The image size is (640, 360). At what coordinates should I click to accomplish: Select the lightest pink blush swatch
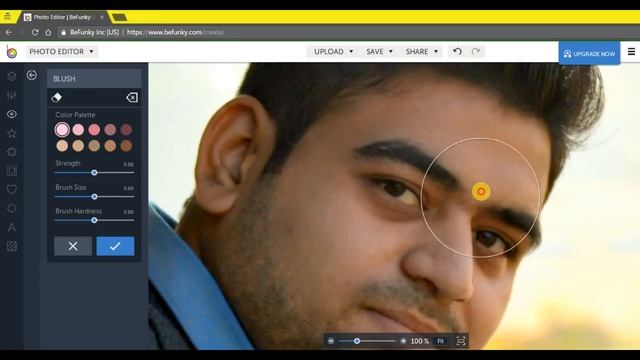pos(62,130)
